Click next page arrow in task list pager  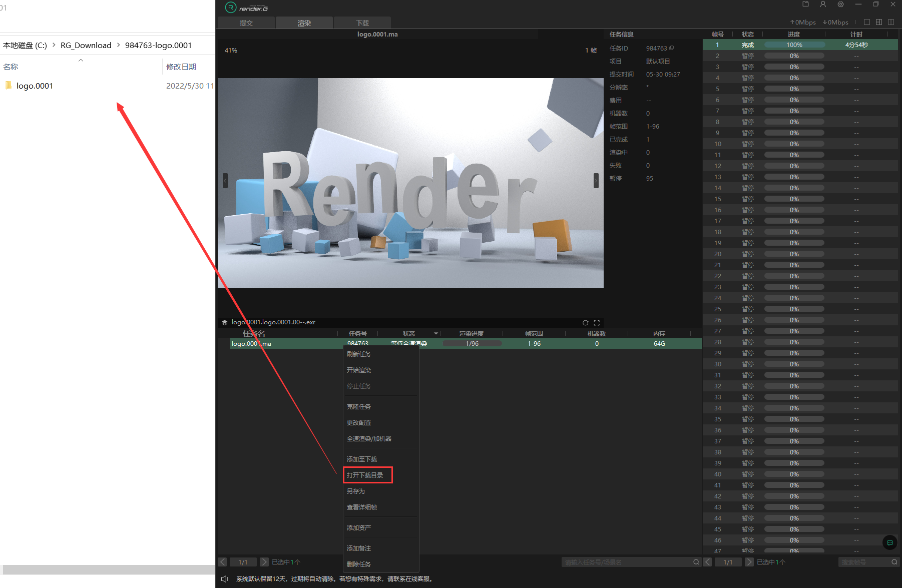coord(264,562)
